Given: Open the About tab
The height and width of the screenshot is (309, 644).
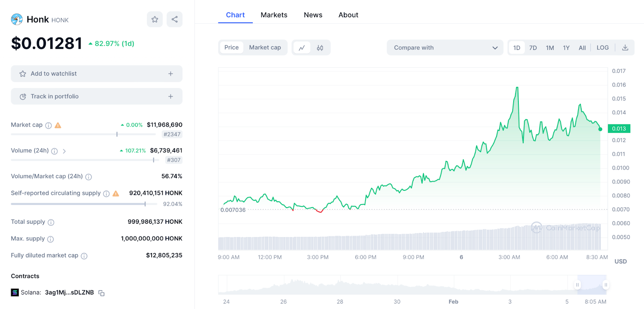Looking at the screenshot, I should pyautogui.click(x=349, y=15).
